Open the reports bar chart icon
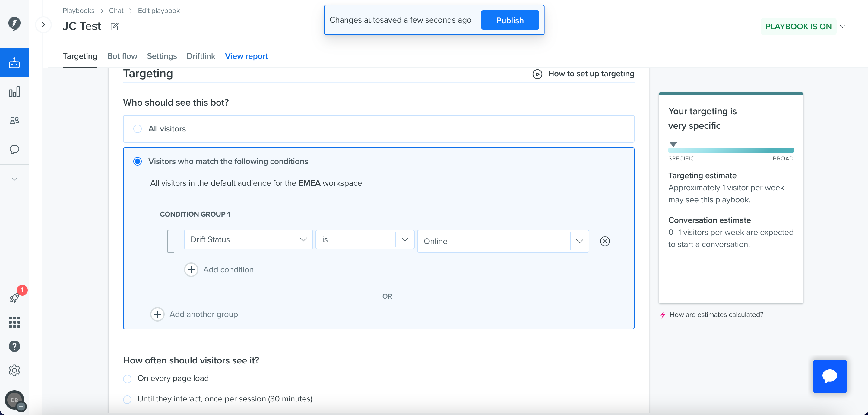 14,92
